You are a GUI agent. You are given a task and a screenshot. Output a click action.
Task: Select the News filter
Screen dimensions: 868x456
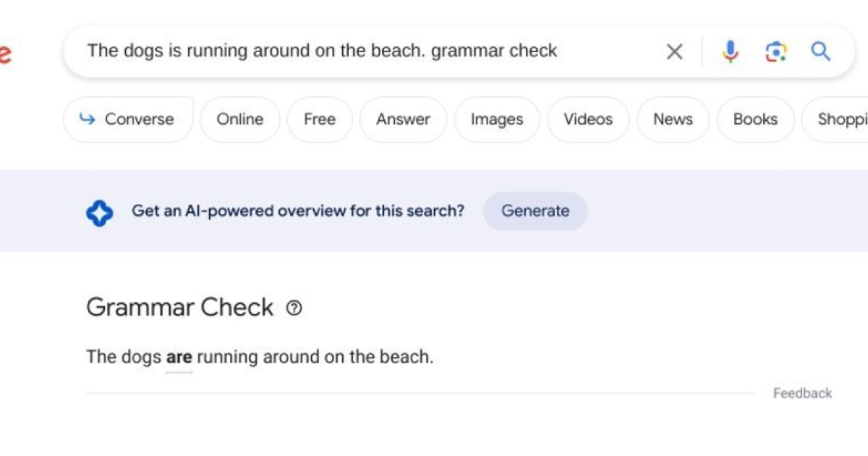pyautogui.click(x=673, y=119)
